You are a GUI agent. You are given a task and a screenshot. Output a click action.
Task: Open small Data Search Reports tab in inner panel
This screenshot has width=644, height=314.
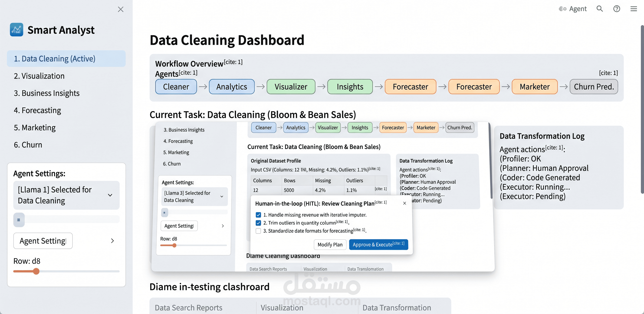coord(268,269)
